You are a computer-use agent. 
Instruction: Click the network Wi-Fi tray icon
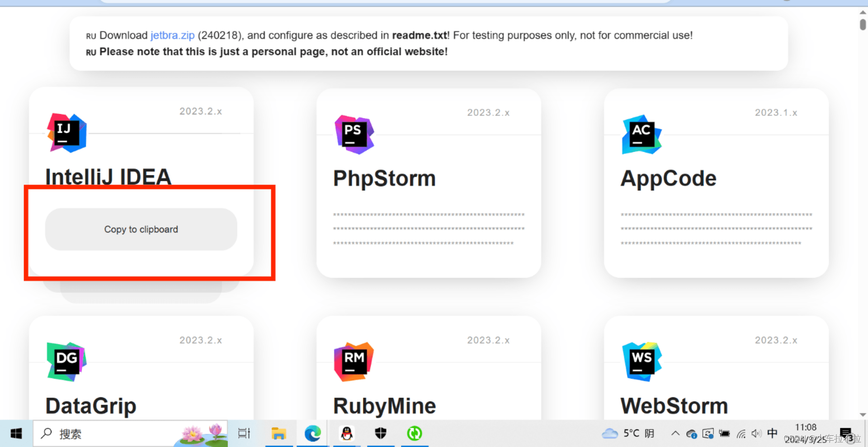741,434
